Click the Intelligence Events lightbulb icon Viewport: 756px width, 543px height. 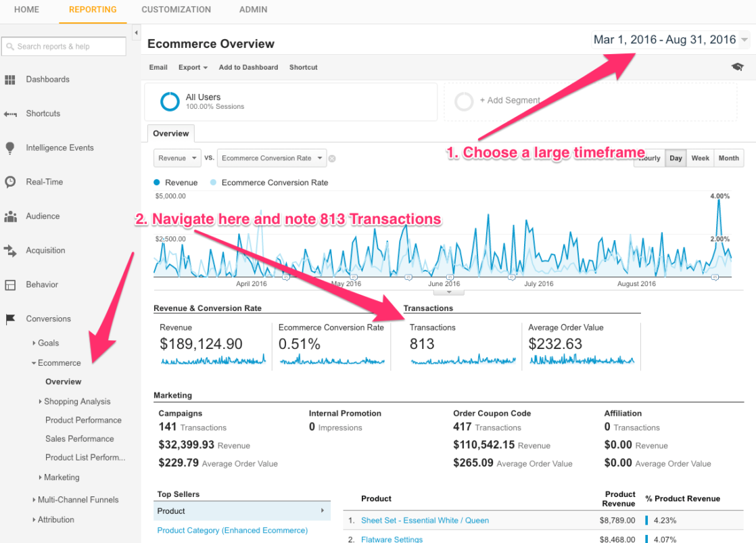click(9, 148)
